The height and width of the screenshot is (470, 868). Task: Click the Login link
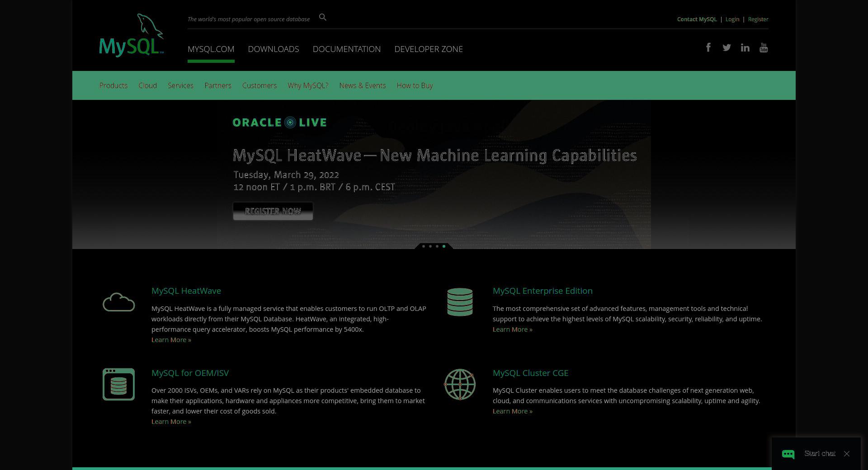coord(732,19)
